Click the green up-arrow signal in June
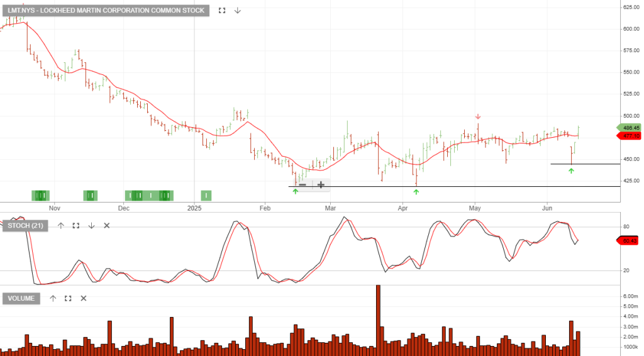The image size is (644, 356). (571, 170)
